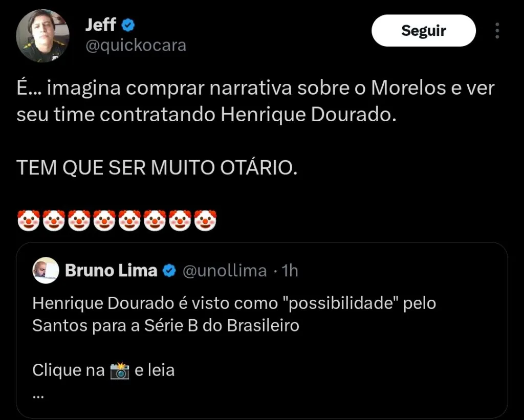524x420 pixels.
Task: Click the "e leia" text after the camera
Action: pos(154,370)
